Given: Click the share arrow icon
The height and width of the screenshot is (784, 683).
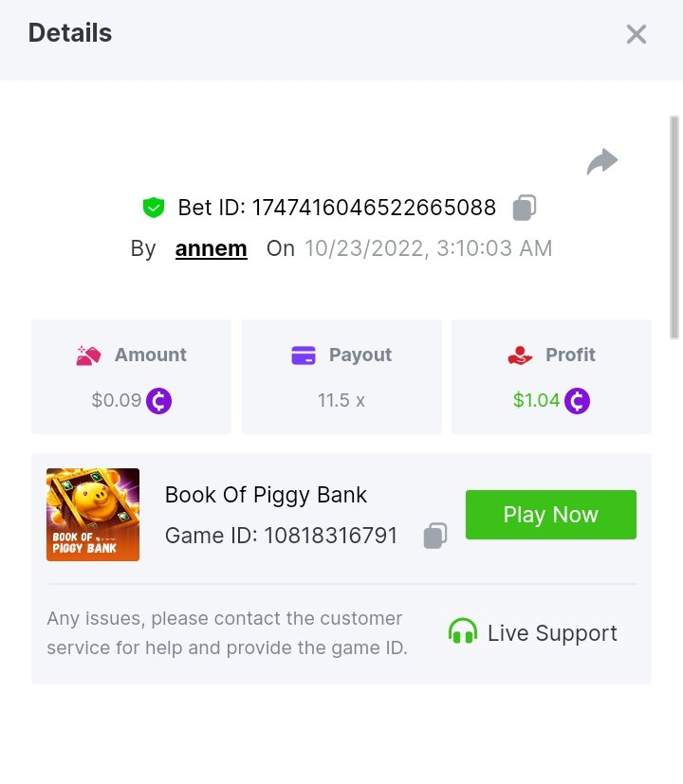Looking at the screenshot, I should click(602, 162).
